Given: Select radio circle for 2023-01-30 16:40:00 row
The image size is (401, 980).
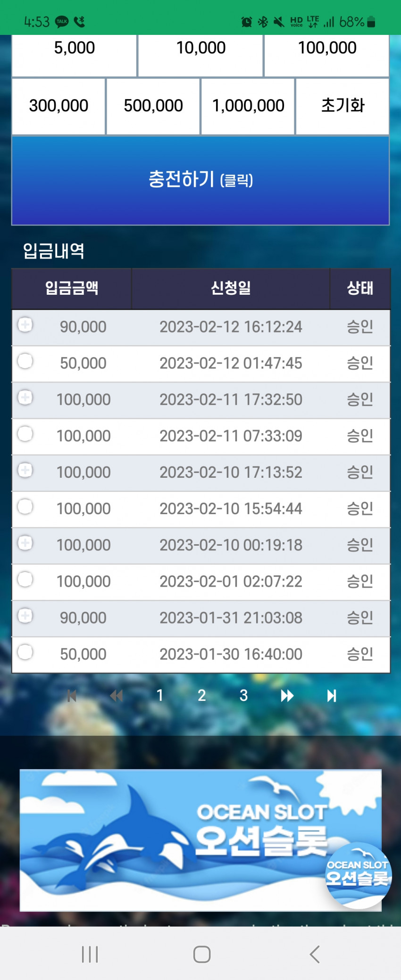Looking at the screenshot, I should pyautogui.click(x=25, y=652).
